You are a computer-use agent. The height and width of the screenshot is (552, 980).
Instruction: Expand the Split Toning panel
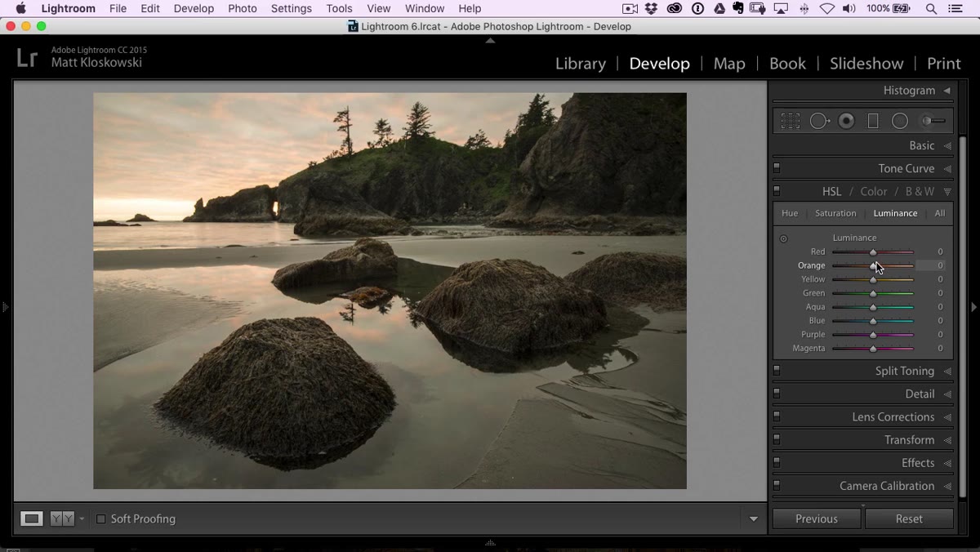947,372
